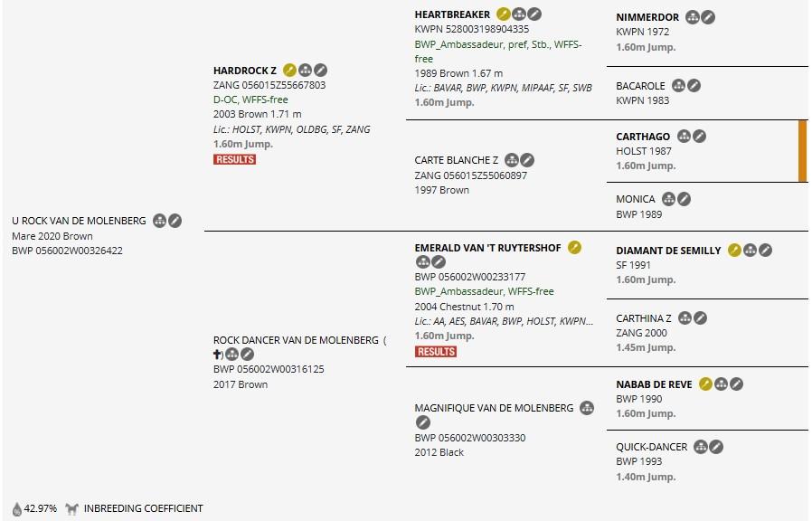Image resolution: width=812 pixels, height=521 pixels.
Task: Click the edit pencil icon next to MONICA
Action: (685, 199)
